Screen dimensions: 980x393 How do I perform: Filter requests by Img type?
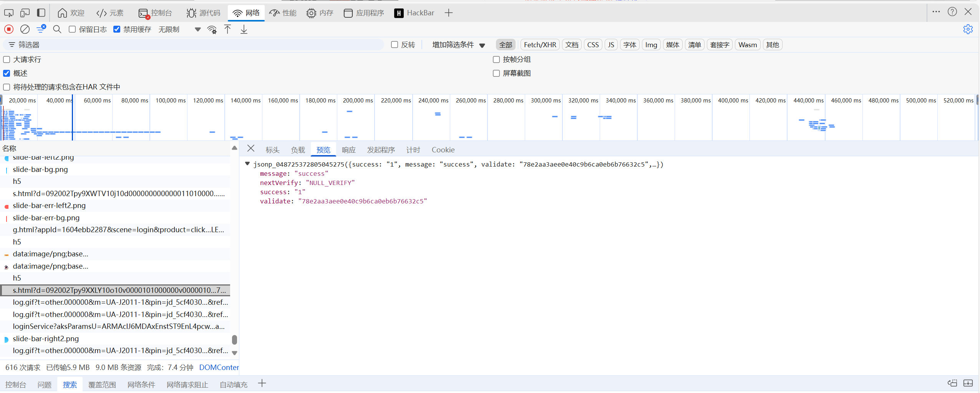click(x=651, y=45)
